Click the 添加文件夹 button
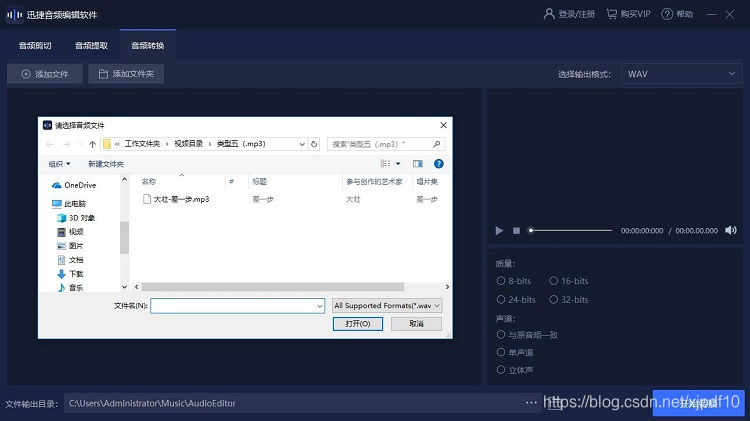This screenshot has height=421, width=750. click(x=126, y=74)
